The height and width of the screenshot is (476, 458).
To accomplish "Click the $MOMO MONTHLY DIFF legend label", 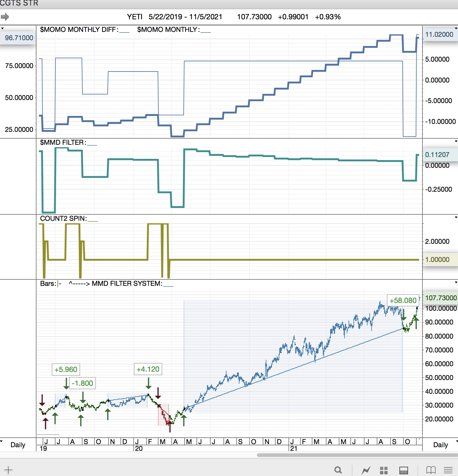I will point(79,29).
